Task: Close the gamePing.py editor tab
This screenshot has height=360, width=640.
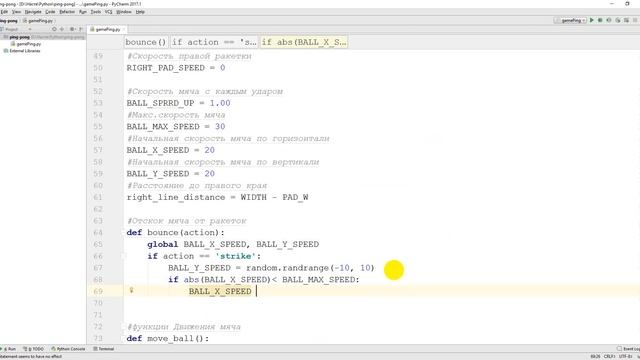Action: 124,29
